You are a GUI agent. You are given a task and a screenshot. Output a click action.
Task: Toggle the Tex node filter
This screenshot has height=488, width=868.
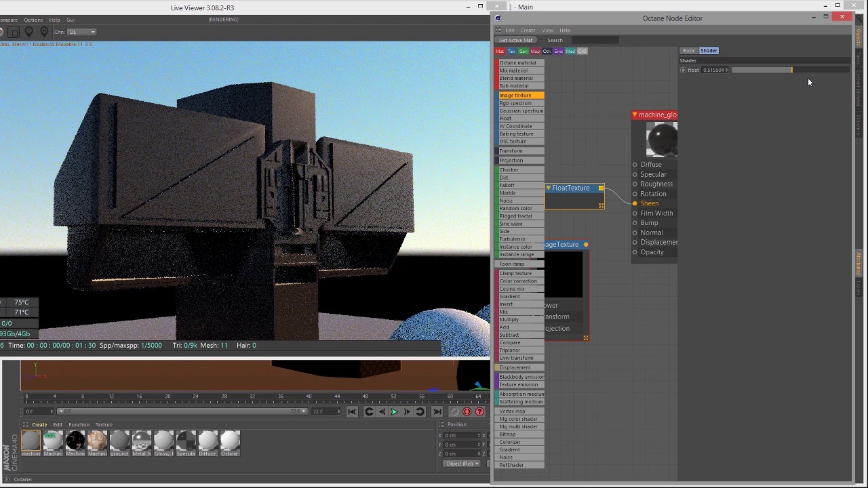click(512, 52)
